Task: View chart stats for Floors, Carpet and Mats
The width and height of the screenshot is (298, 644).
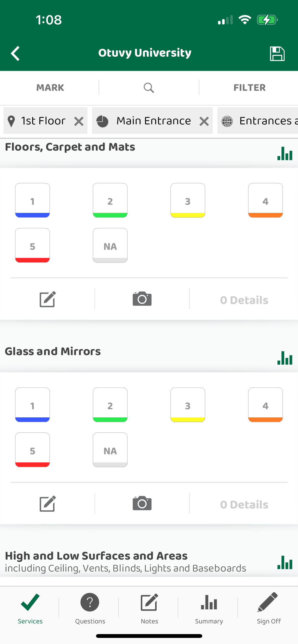Action: coord(285,153)
